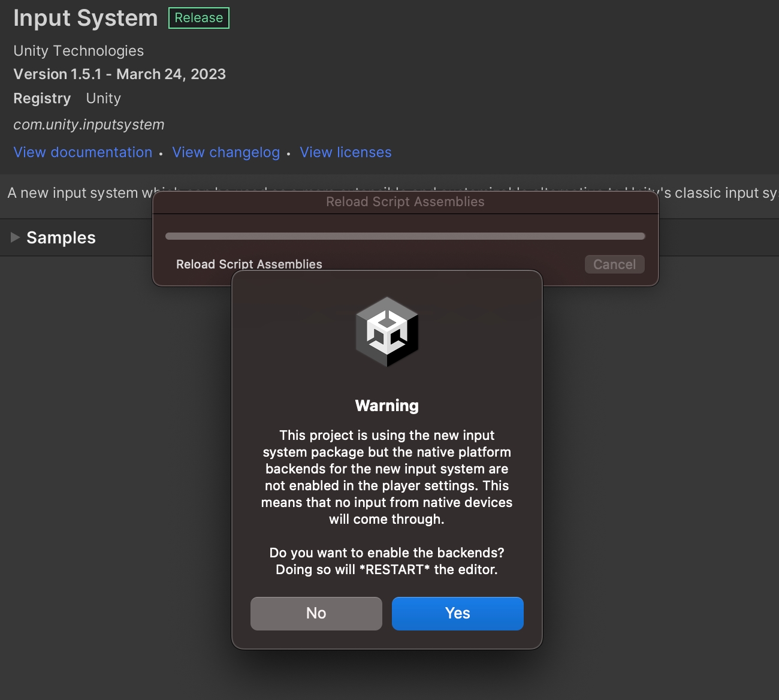
Task: Click the Unity Technologies author text
Action: point(78,51)
